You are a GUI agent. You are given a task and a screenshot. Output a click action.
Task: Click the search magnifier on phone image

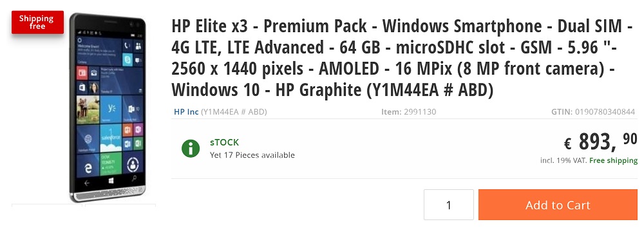134,179
